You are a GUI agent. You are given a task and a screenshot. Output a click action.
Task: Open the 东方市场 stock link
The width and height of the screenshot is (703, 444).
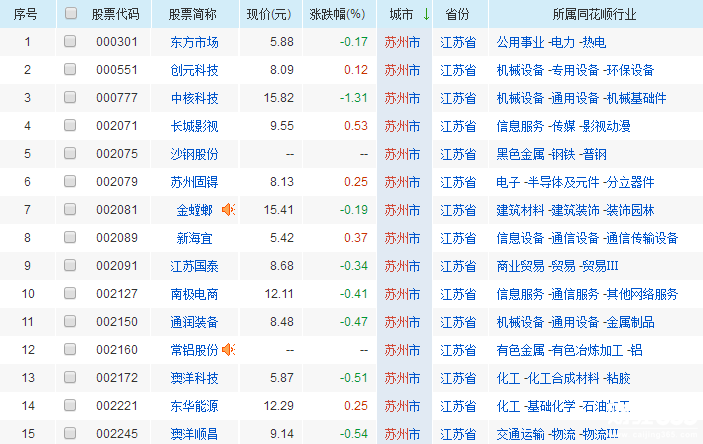click(194, 42)
